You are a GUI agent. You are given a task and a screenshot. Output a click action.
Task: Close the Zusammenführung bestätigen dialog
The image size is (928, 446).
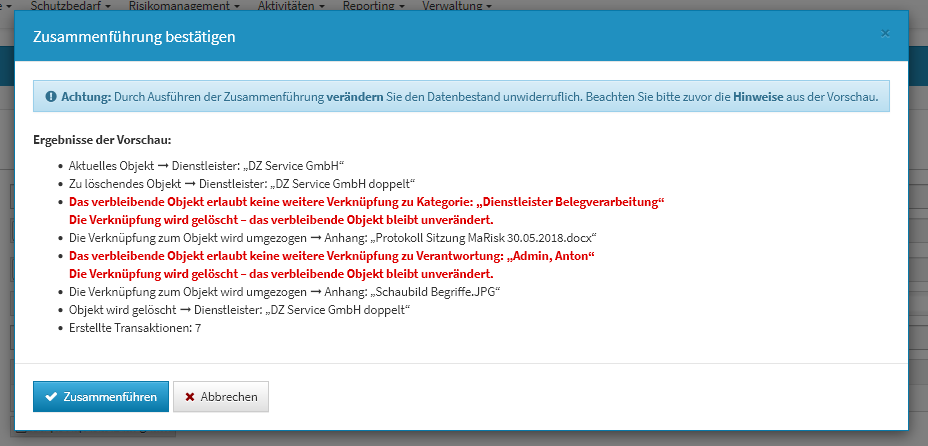click(885, 34)
